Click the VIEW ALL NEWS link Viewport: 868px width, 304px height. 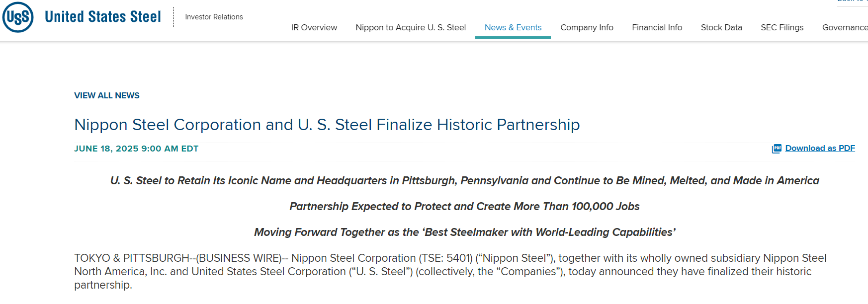coord(107,95)
